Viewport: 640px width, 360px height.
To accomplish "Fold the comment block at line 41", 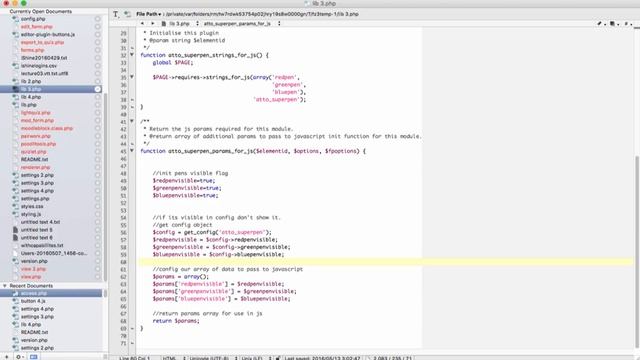I will tap(132, 121).
